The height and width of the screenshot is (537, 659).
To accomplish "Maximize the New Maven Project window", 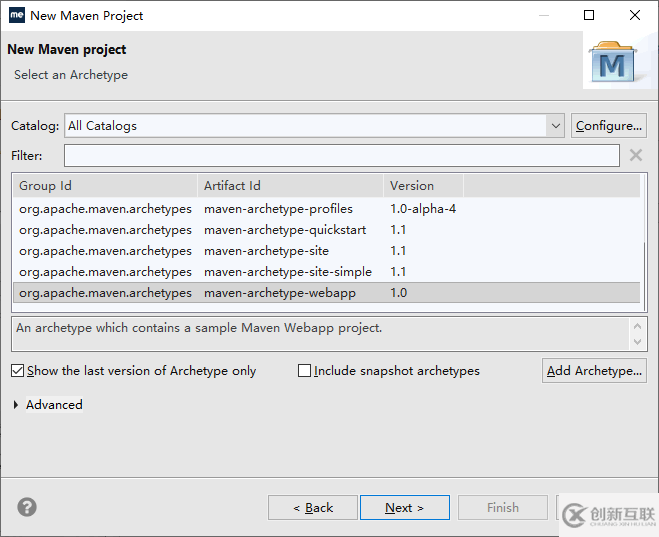I will tap(589, 15).
